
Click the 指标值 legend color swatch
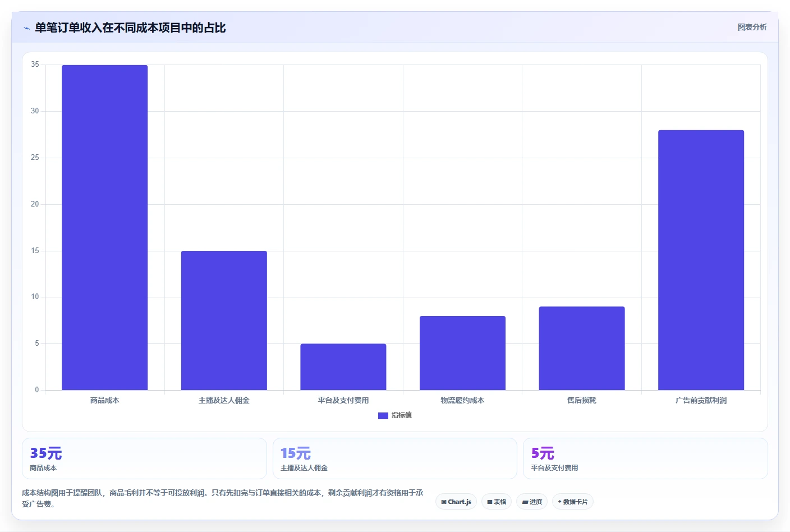pos(383,416)
